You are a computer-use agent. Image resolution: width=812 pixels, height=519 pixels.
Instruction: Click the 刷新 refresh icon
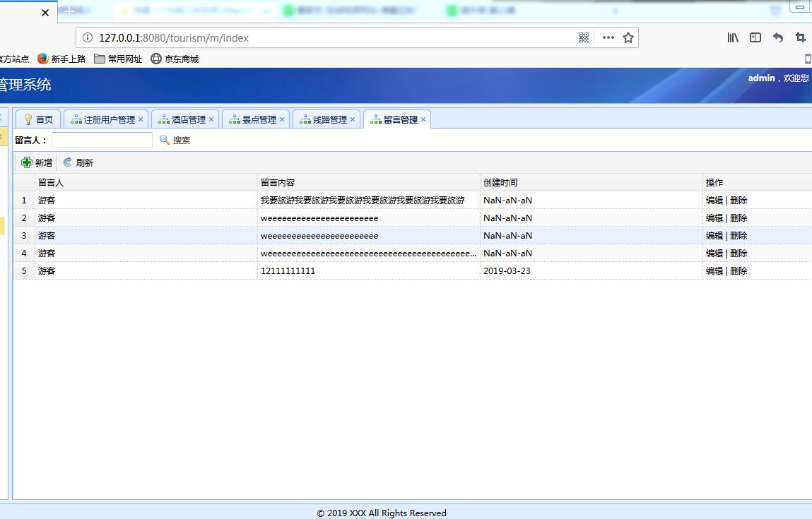pyautogui.click(x=68, y=162)
